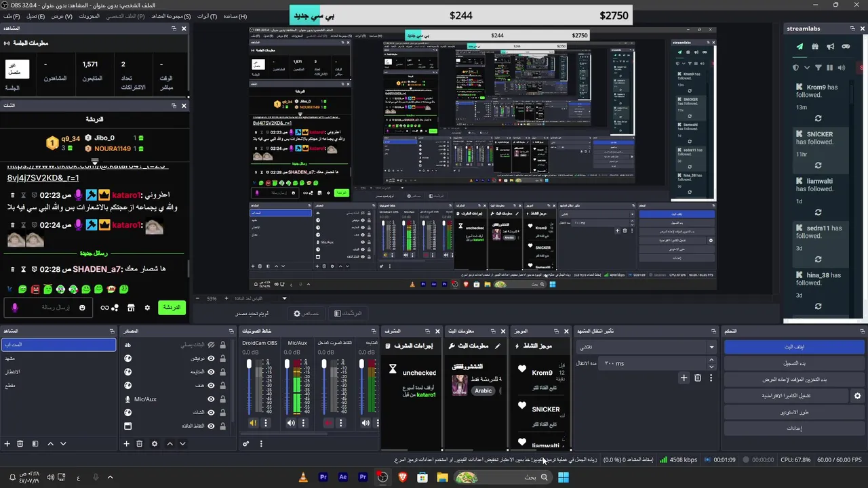Image resolution: width=868 pixels, height=488 pixels.
Task: Open Windows Start button
Action: pos(563,477)
